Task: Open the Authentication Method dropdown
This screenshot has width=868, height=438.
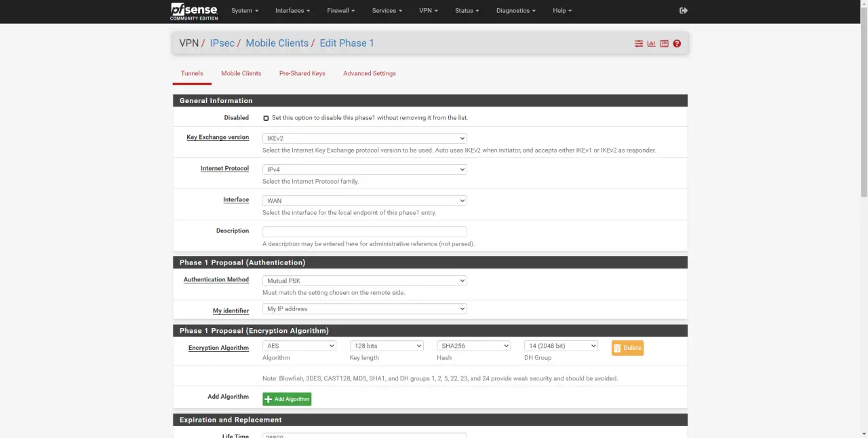Action: [x=364, y=281]
